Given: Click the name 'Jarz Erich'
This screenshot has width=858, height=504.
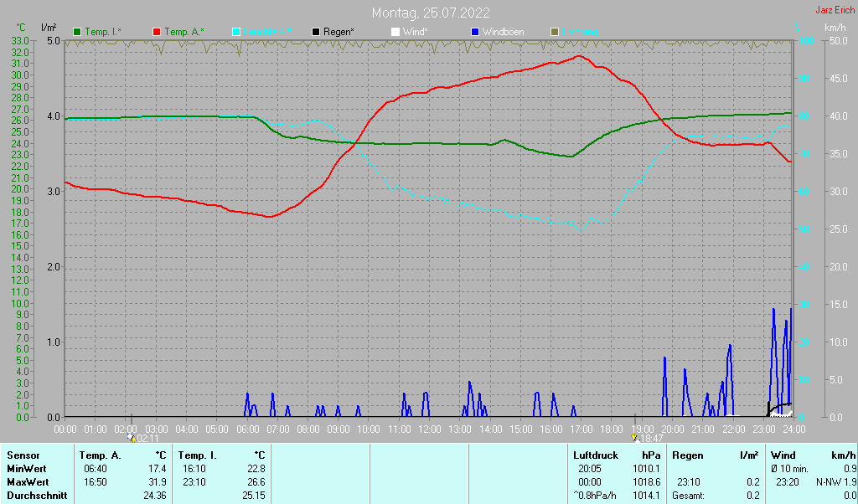Looking at the screenshot, I should click(835, 10).
